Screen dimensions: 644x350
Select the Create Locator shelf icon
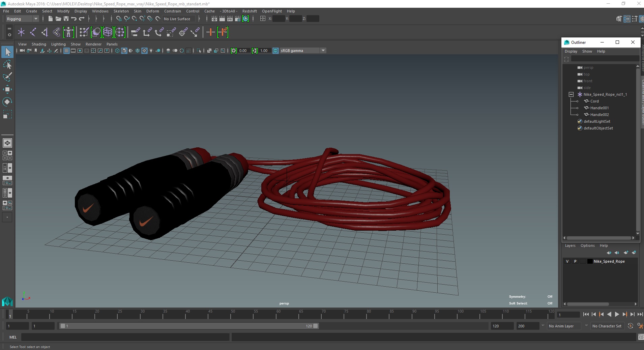(21, 32)
